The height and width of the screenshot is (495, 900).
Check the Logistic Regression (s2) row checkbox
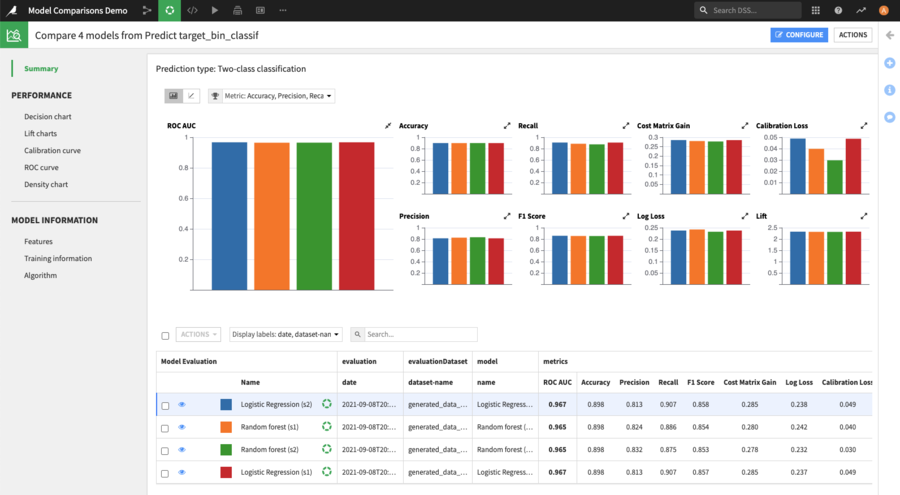click(x=165, y=405)
